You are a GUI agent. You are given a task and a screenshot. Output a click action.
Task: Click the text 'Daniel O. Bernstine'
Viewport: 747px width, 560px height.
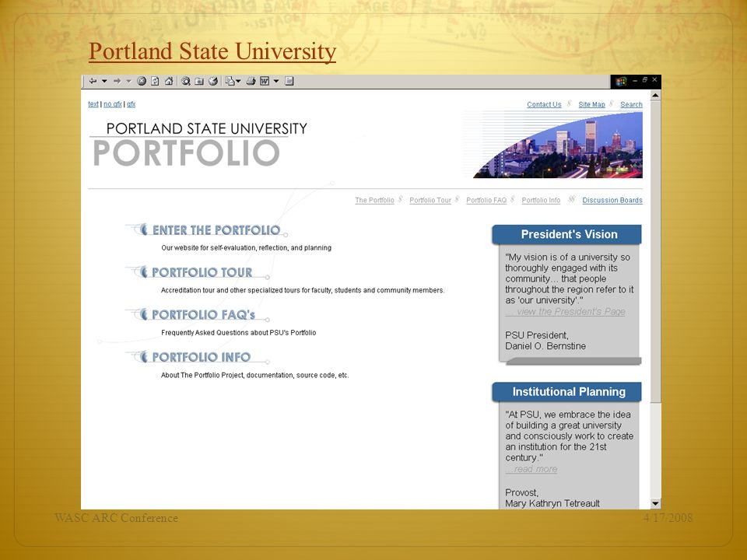pos(545,346)
